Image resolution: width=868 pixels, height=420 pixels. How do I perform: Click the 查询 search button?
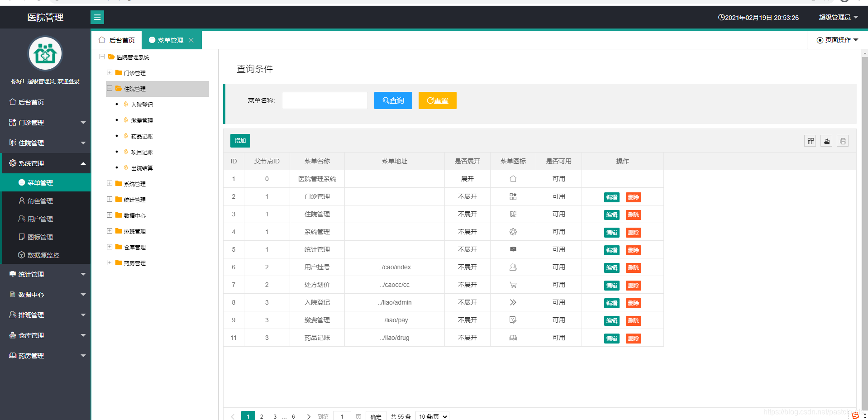tap(392, 100)
